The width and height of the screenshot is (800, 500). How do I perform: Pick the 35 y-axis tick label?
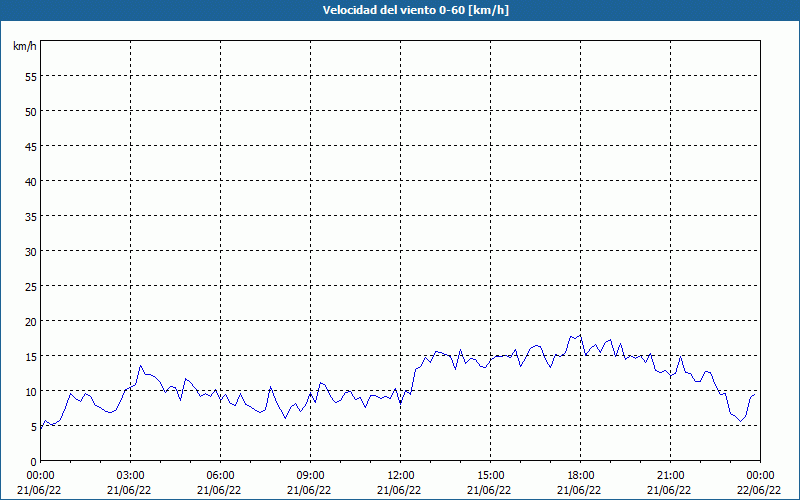(x=30, y=216)
